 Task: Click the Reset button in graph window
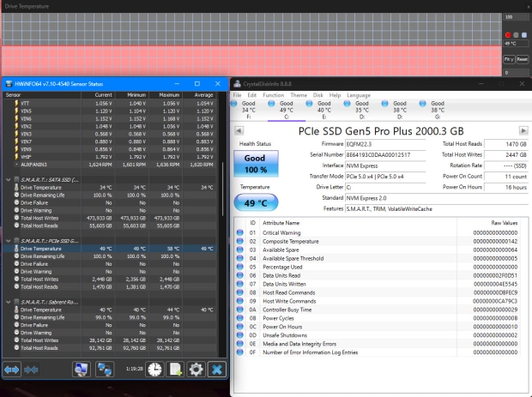[523, 59]
